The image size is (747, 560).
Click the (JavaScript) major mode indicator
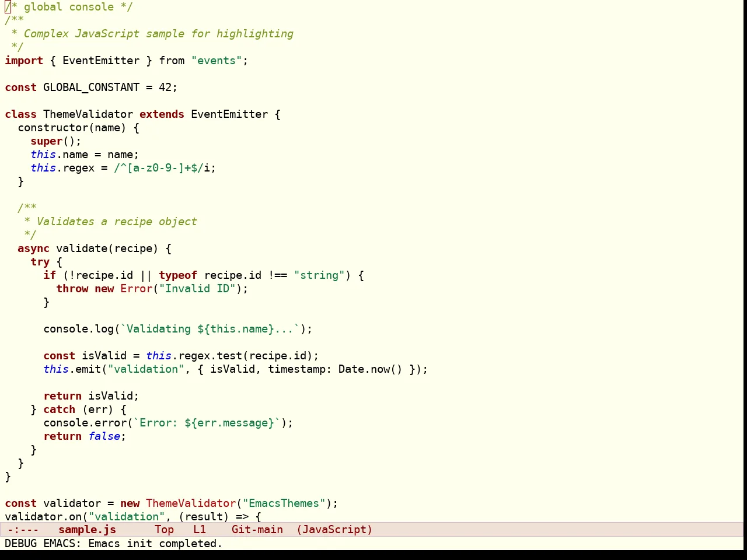pyautogui.click(x=334, y=530)
